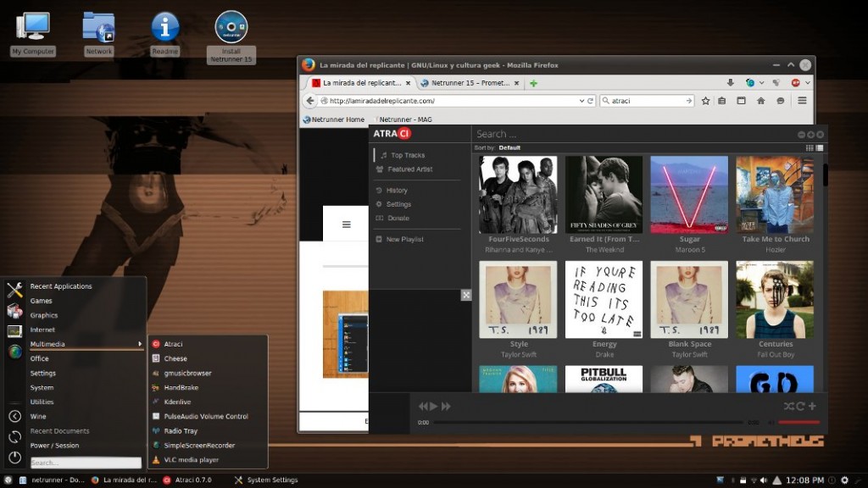Go to Firefox home page icon
This screenshot has height=488, width=868.
(x=760, y=101)
